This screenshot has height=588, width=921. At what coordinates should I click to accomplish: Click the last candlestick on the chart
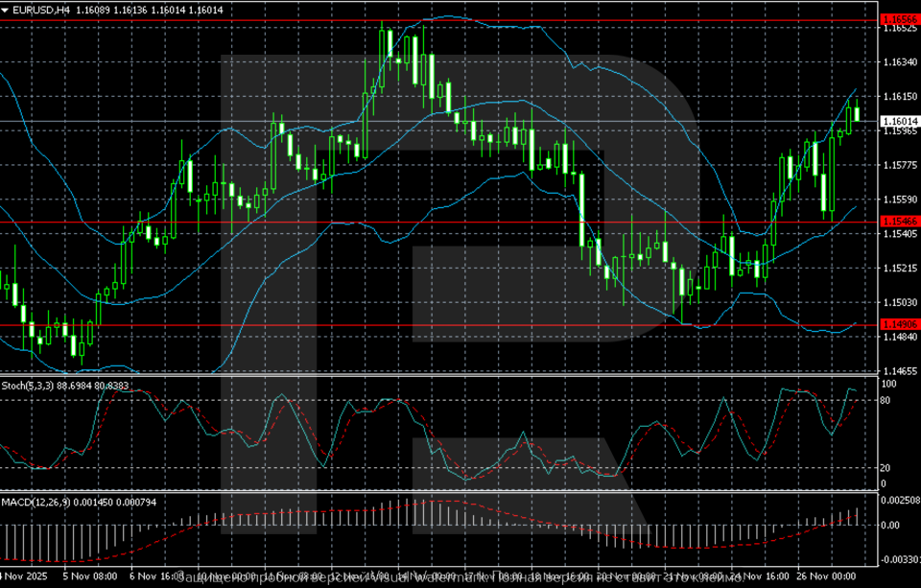click(x=857, y=114)
